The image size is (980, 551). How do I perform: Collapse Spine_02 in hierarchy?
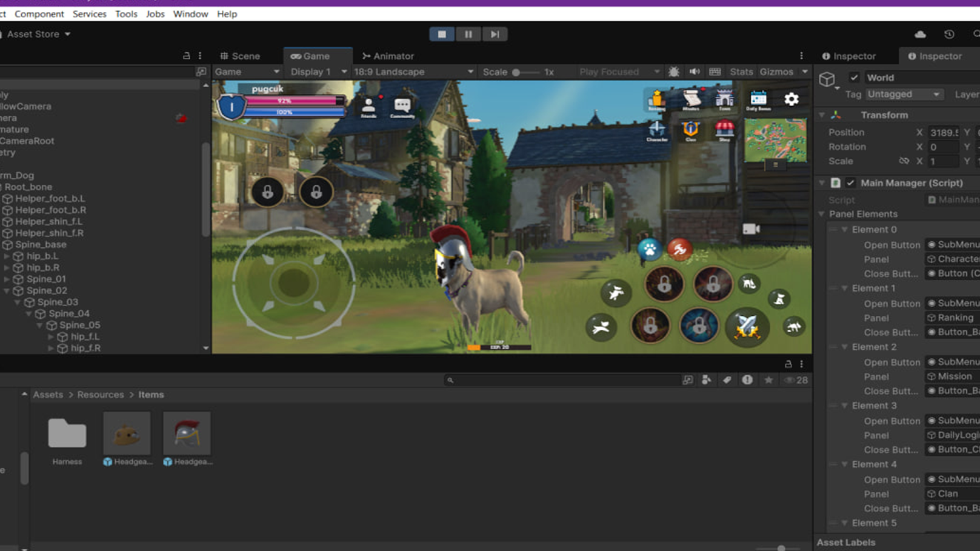pyautogui.click(x=7, y=291)
